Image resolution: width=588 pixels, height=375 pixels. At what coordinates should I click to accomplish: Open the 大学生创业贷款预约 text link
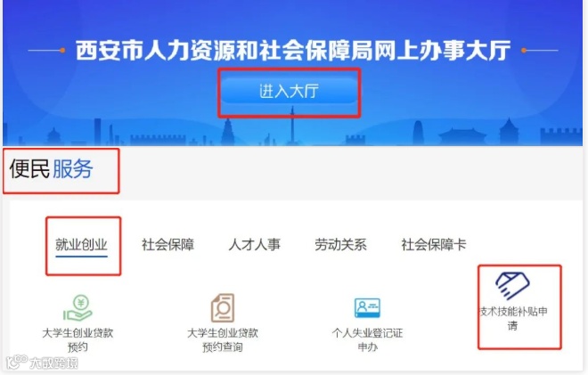pos(78,339)
